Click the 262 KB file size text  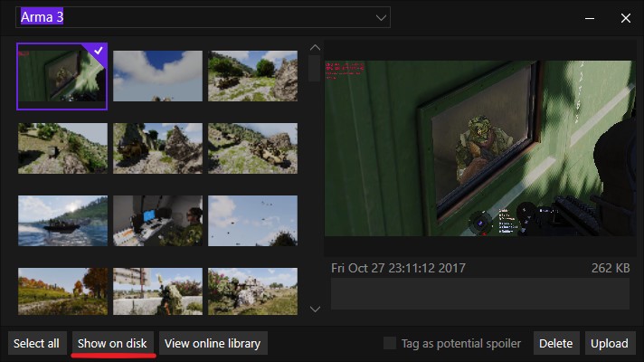coord(611,268)
